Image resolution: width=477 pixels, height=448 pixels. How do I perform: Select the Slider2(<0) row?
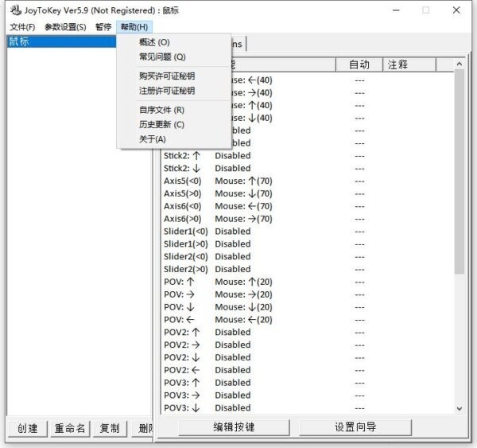[307, 256]
